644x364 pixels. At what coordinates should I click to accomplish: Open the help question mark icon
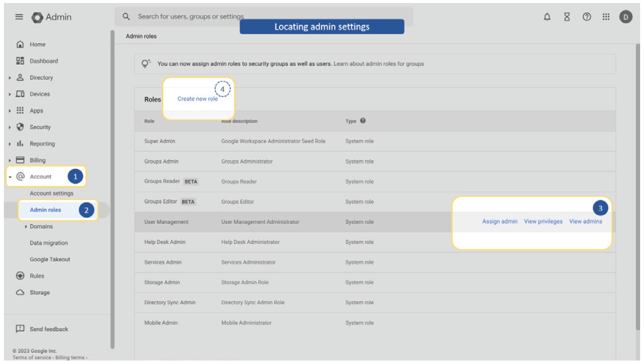(x=587, y=17)
